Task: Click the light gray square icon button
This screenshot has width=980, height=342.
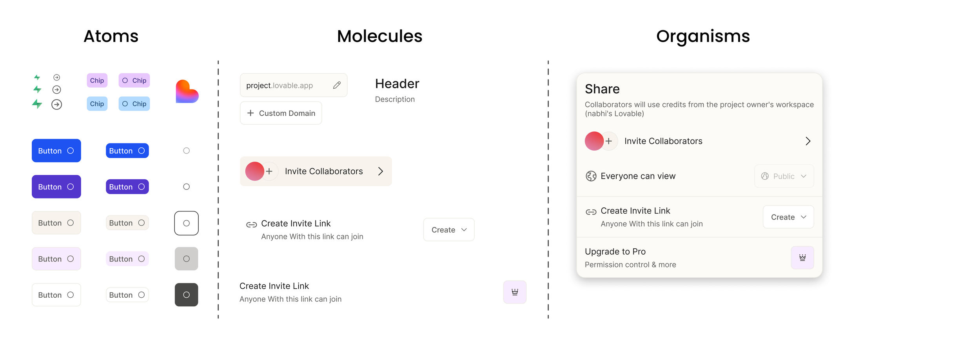Action: pyautogui.click(x=187, y=259)
